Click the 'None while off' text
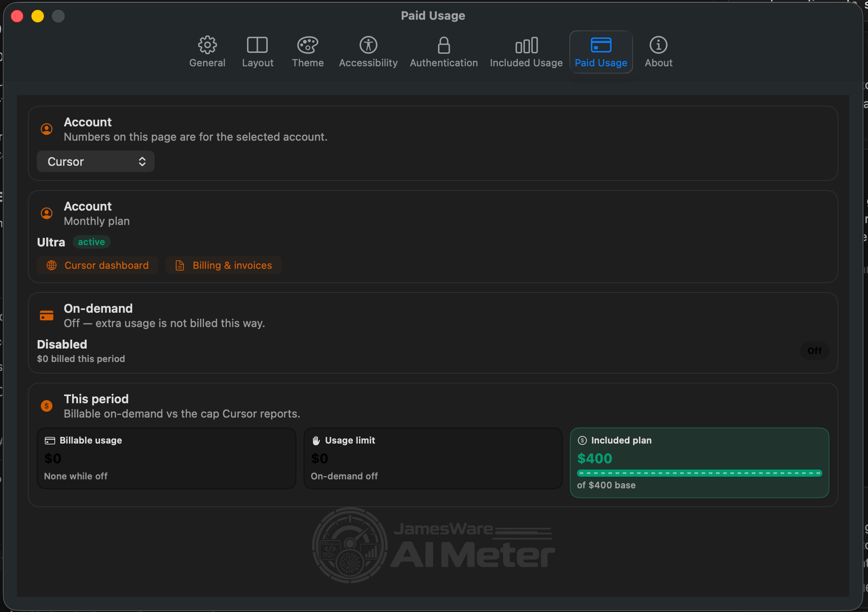The image size is (868, 612). 76,476
